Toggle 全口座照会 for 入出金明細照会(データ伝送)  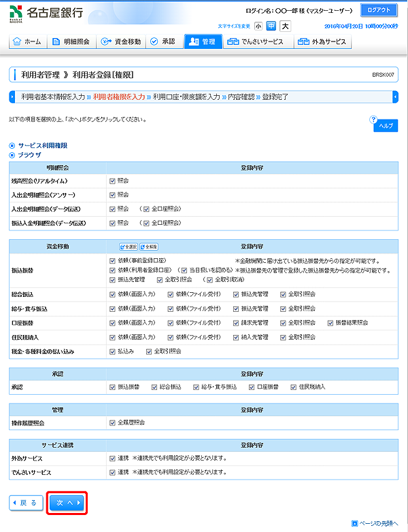coord(146,209)
